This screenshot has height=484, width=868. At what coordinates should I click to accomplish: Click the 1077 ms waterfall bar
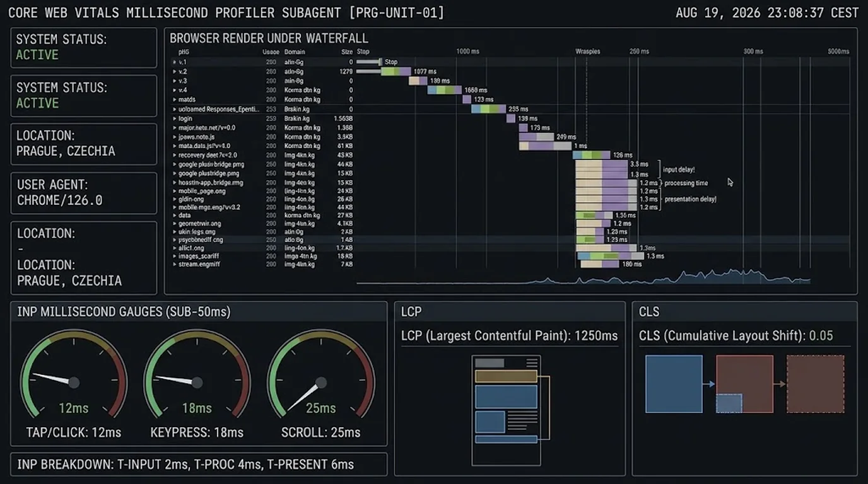pos(396,72)
